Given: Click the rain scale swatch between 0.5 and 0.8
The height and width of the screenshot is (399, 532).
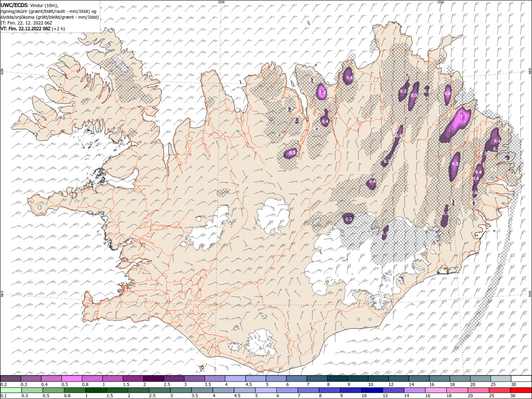Looking at the screenshot, I should [53, 390].
